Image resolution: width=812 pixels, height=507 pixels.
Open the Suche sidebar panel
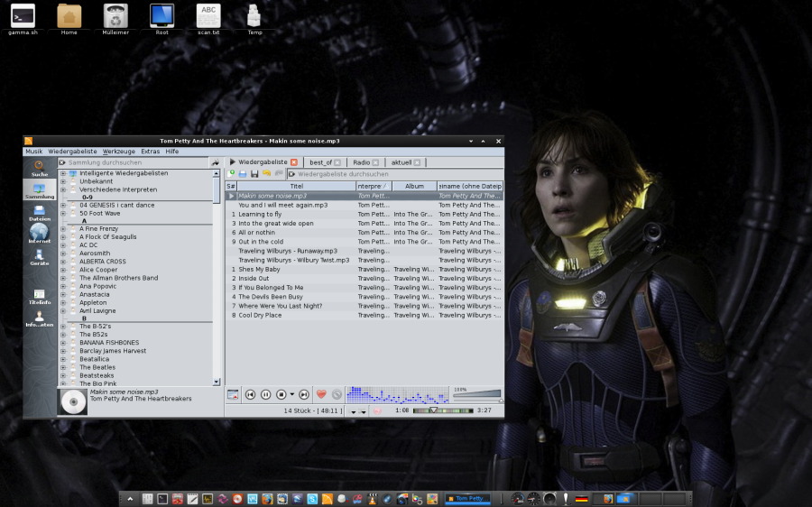coord(40,169)
